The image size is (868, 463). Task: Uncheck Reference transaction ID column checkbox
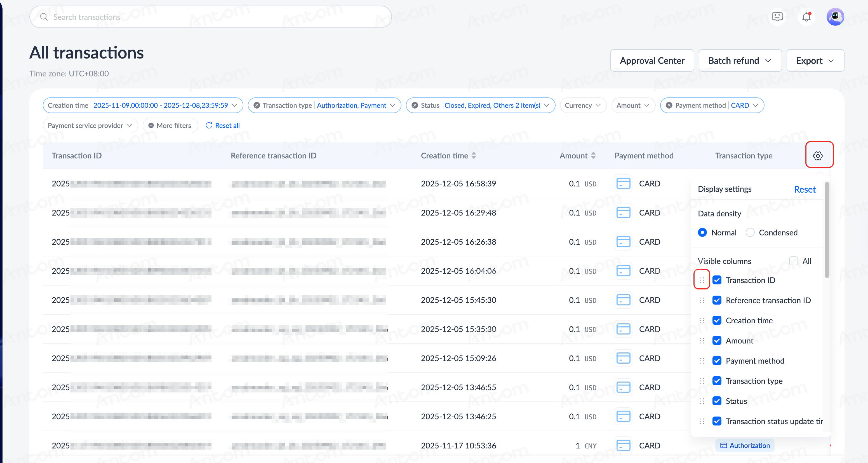(717, 300)
